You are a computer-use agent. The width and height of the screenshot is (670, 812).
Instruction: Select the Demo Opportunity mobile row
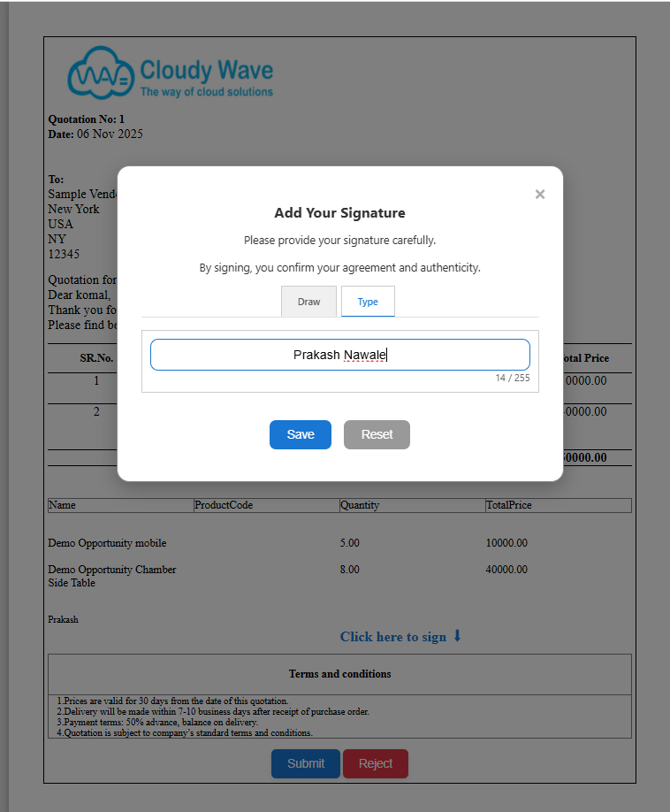(x=107, y=543)
